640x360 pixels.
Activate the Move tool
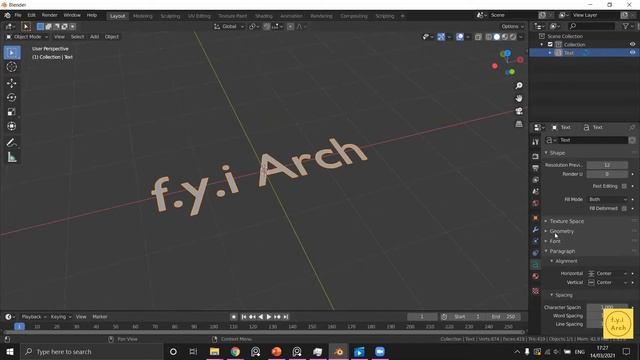click(11, 83)
